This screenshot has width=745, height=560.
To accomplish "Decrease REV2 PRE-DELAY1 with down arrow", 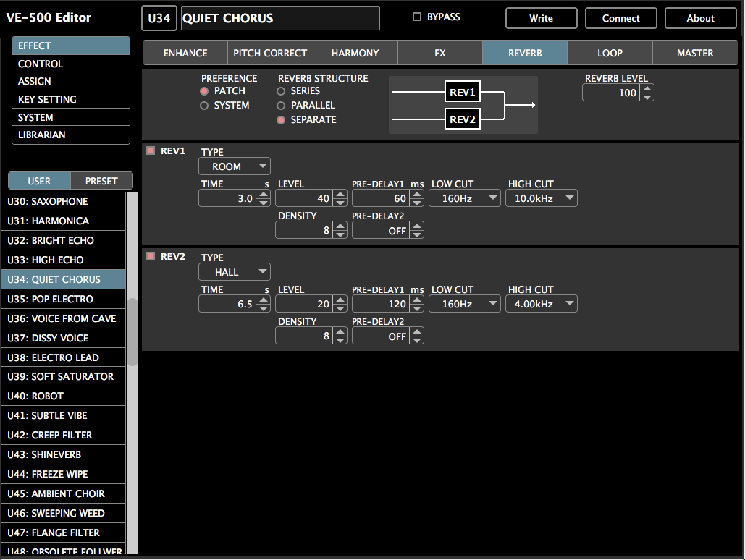I will [x=417, y=307].
